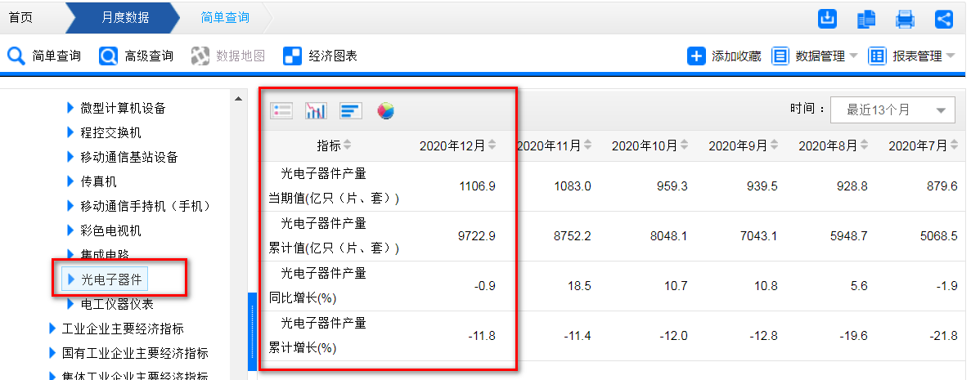Click the download icon at top right
980x380 pixels.
tap(829, 18)
